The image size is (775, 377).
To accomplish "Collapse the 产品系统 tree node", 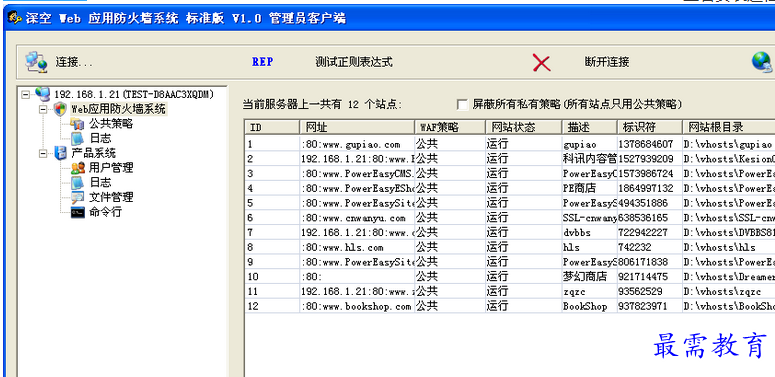I will (43, 153).
